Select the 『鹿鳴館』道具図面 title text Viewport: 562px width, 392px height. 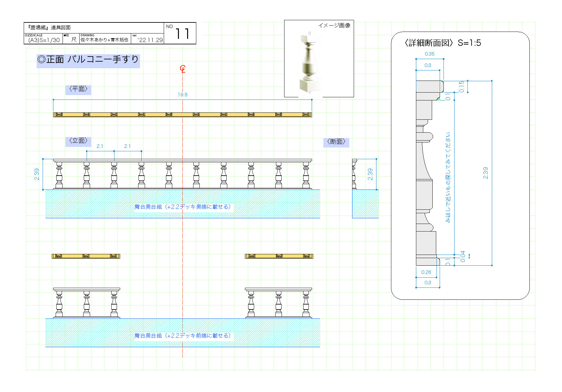(49, 27)
